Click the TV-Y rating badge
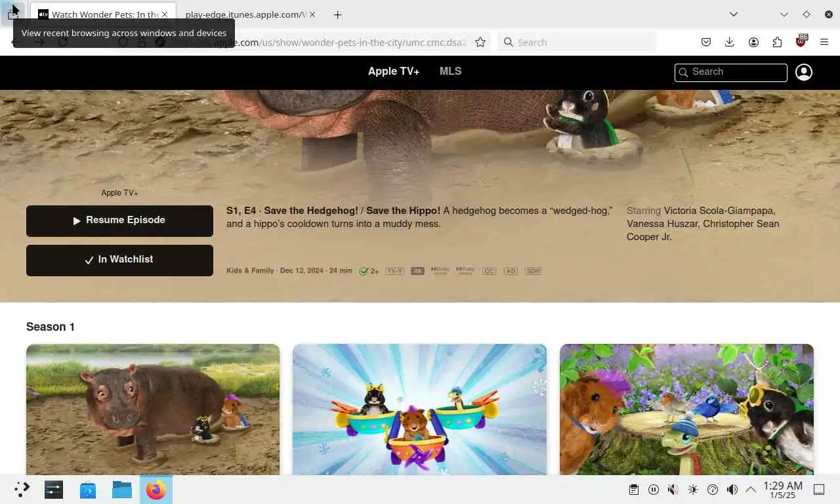840x504 pixels. (x=394, y=271)
